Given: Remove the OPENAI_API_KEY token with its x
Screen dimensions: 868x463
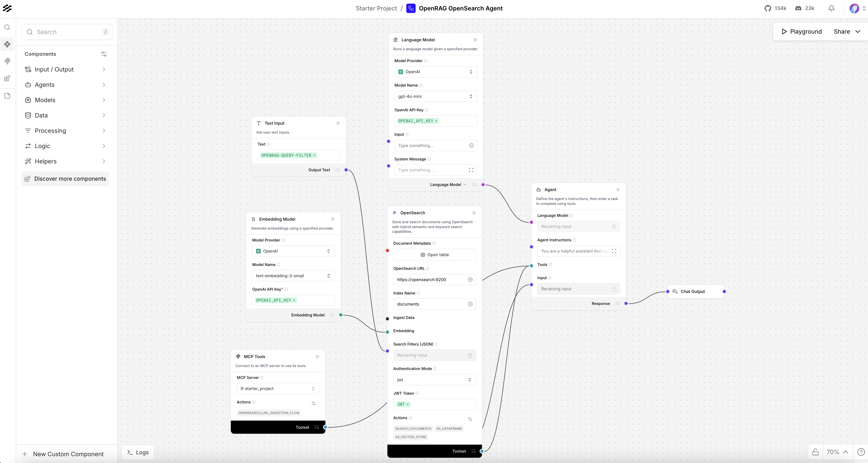Looking at the screenshot, I should 436,121.
